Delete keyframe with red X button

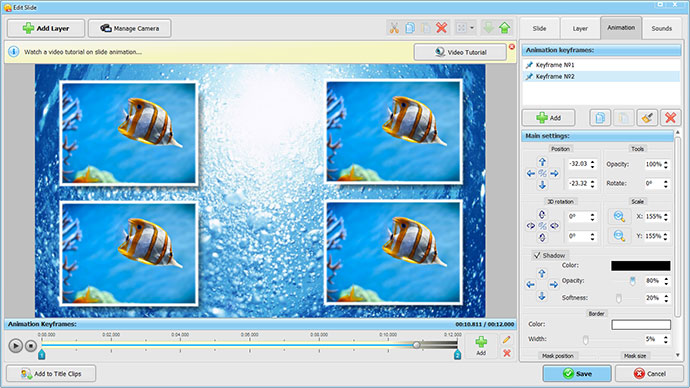(x=670, y=117)
